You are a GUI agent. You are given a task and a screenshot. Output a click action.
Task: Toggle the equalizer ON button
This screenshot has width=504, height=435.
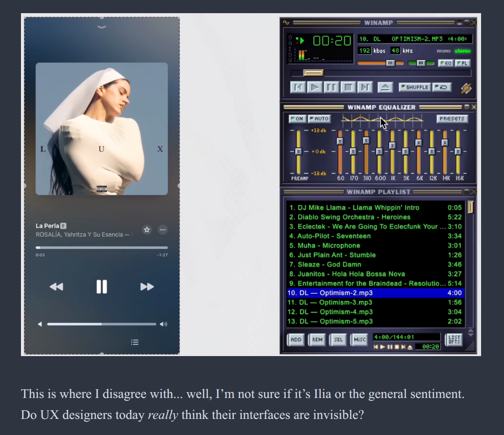[296, 119]
